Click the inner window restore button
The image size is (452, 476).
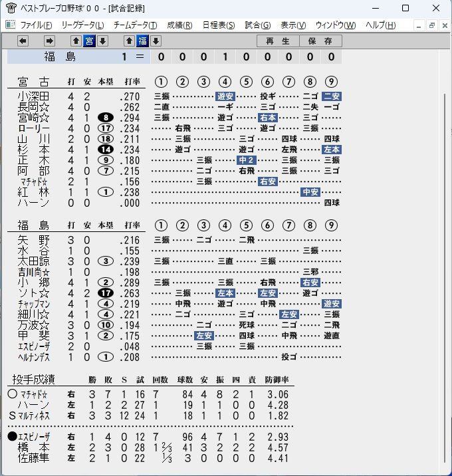pyautogui.click(x=431, y=25)
